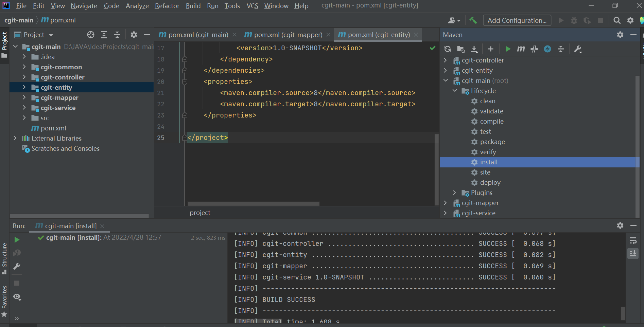Screen dimensions: 644x327
Task: Run selected Maven build with green arrow
Action: 508,49
